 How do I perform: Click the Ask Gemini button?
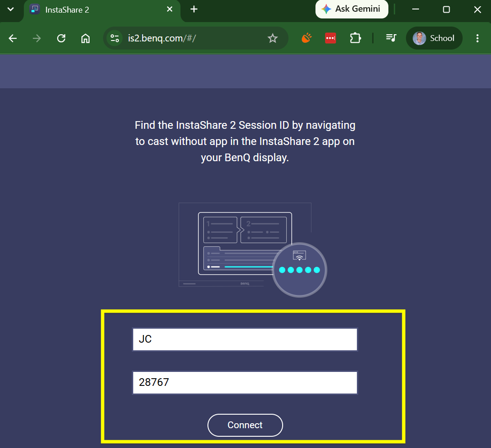click(351, 9)
